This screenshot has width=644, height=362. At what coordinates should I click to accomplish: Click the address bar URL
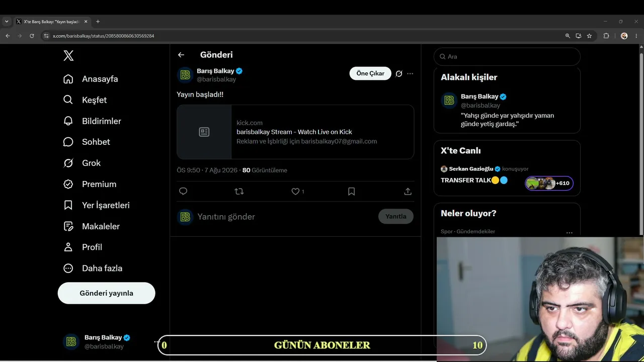(103, 36)
